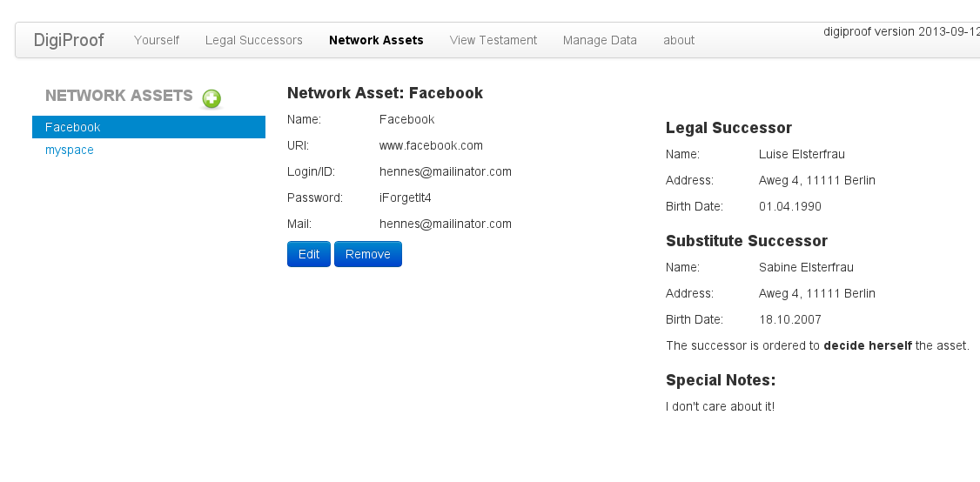Choose the myspace asset in the sidebar
The height and width of the screenshot is (482, 980).
pos(70,150)
